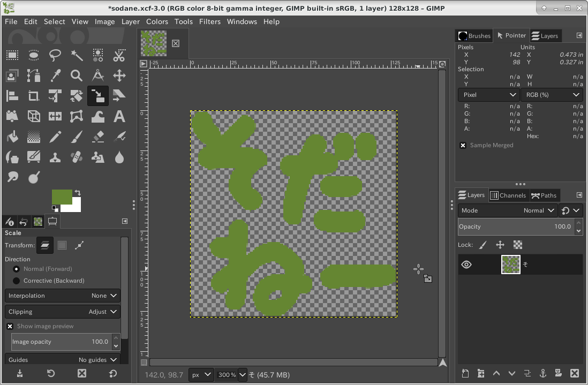The width and height of the screenshot is (588, 385).
Task: Hide the layer with eye icon
Action: pyautogui.click(x=466, y=265)
